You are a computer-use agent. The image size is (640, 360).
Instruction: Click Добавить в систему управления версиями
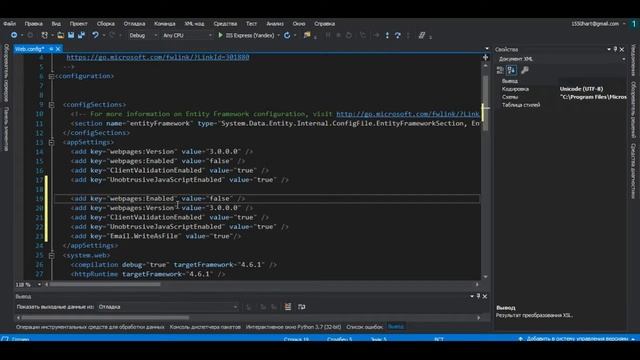[x=576, y=339]
